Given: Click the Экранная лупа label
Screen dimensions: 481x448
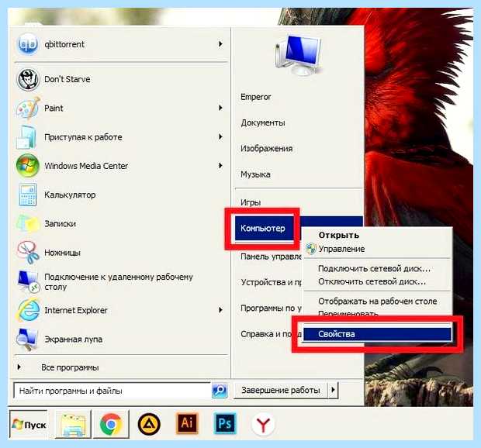Looking at the screenshot, I should (74, 339).
